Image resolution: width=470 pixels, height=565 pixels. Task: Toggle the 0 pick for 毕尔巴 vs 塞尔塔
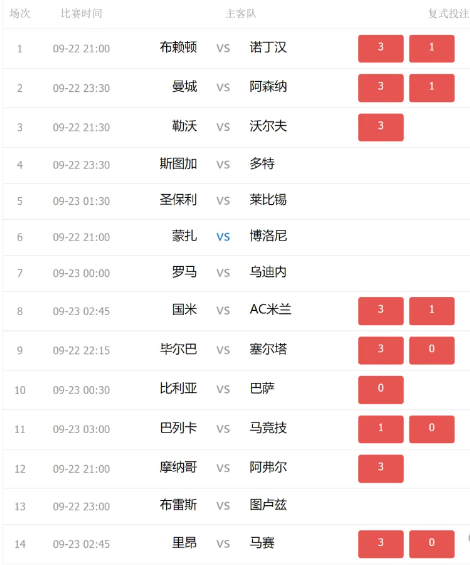[431, 350]
